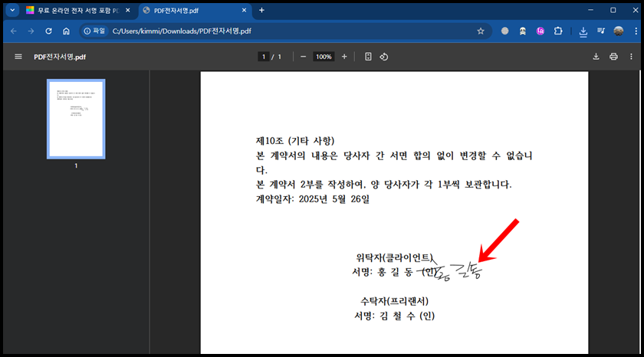Image resolution: width=644 pixels, height=357 pixels.
Task: Close the 무료 온라인 전자 서명 tab
Action: click(x=128, y=10)
